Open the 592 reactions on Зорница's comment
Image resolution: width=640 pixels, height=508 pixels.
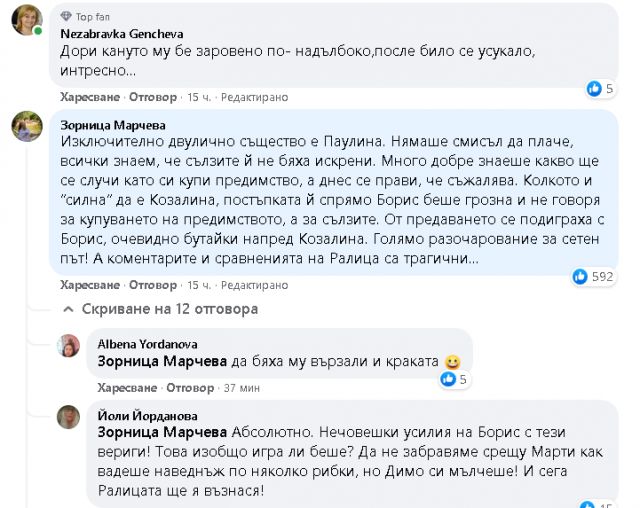pos(594,276)
